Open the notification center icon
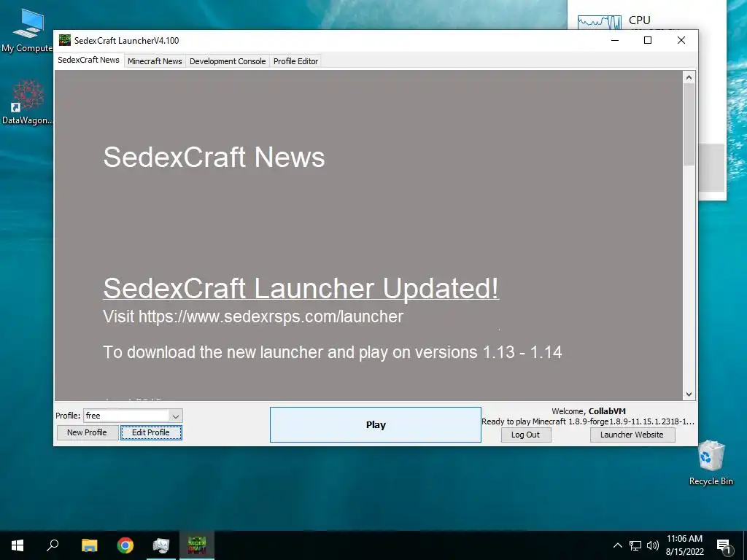The image size is (747, 560). click(x=724, y=545)
